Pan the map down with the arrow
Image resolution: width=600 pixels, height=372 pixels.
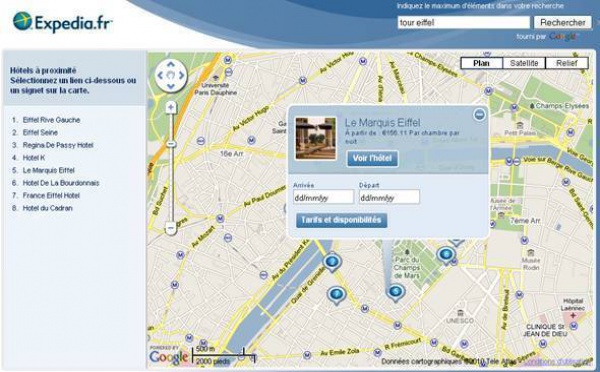coord(171,86)
